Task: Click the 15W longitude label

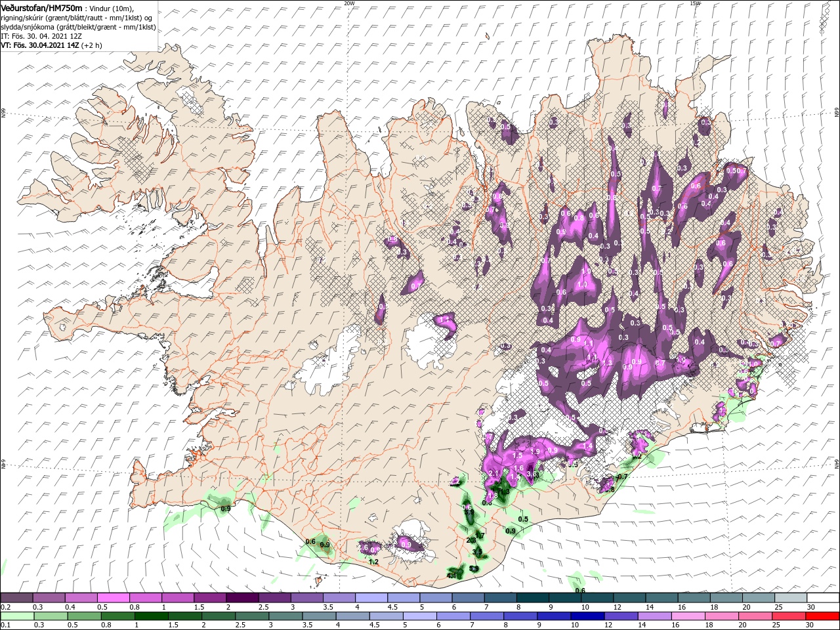Action: 695,3
